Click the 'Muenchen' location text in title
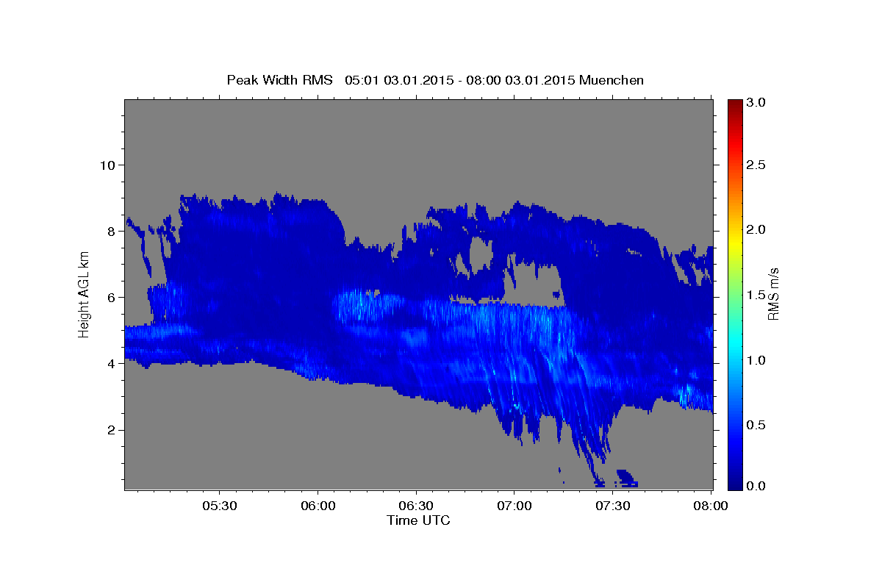 point(612,79)
